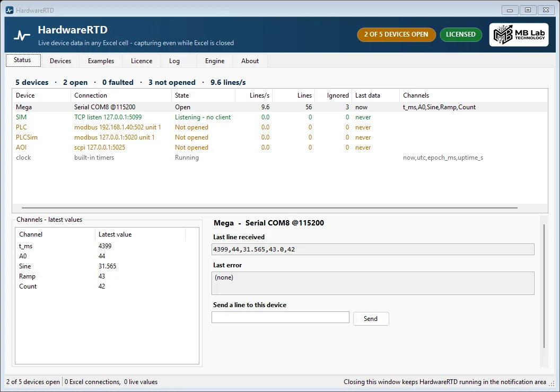This screenshot has width=560, height=392.
Task: Click the Latest value column header
Action: coord(141,234)
